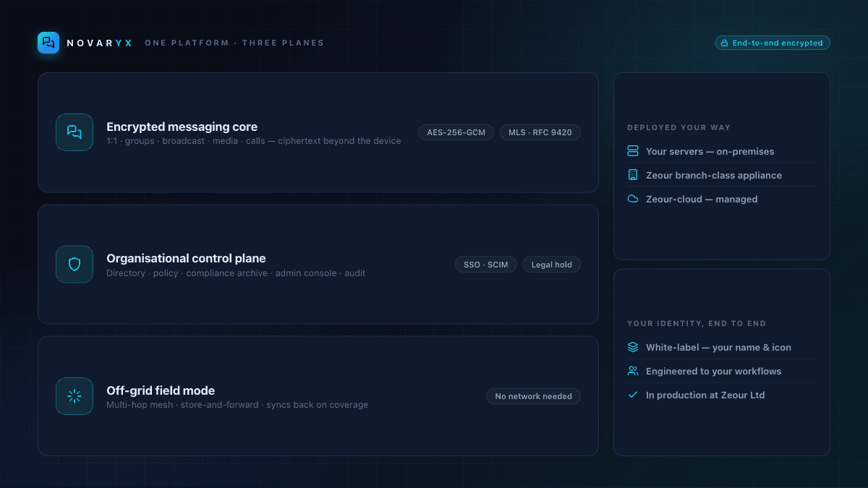Click the people icon beside Engineered to your workflows

(633, 371)
